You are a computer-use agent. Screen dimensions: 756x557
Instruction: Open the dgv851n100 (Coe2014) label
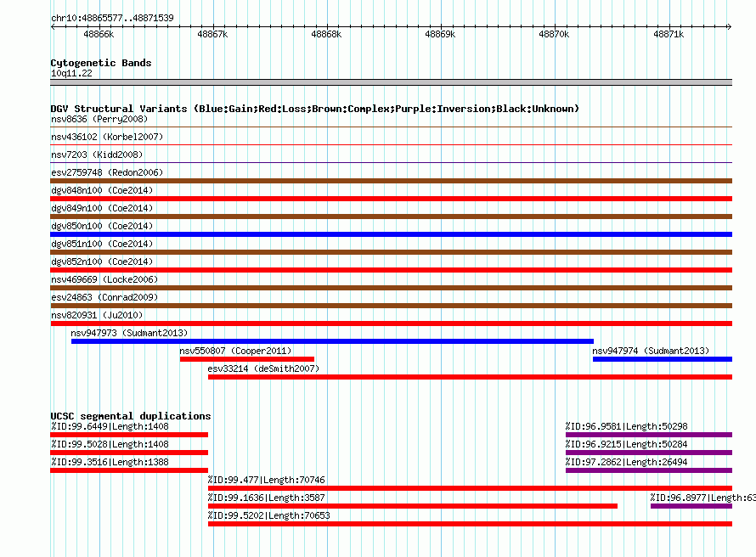(102, 244)
